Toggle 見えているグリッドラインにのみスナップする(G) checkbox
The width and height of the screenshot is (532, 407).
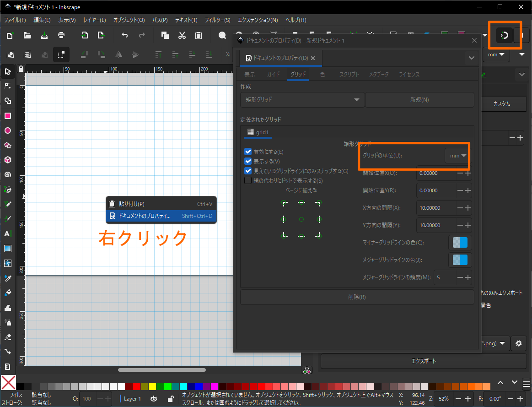[x=248, y=171]
